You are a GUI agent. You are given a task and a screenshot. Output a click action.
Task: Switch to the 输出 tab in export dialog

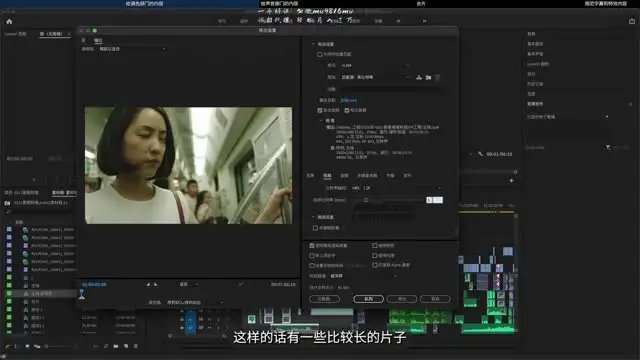(x=98, y=40)
